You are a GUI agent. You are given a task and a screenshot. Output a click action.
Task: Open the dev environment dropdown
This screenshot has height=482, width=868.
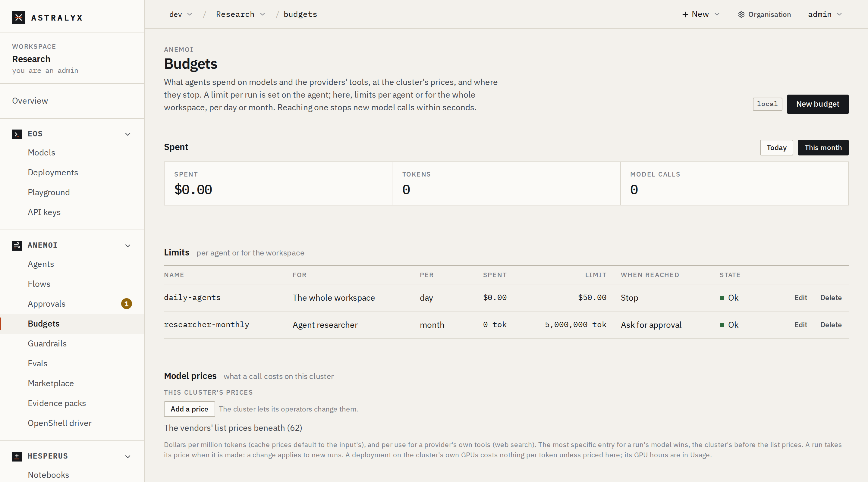180,14
